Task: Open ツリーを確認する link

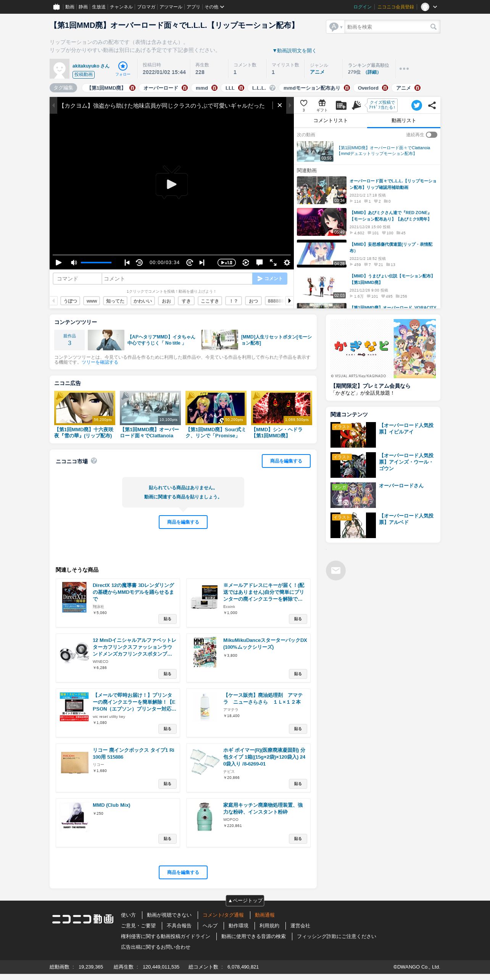Action: point(100,362)
